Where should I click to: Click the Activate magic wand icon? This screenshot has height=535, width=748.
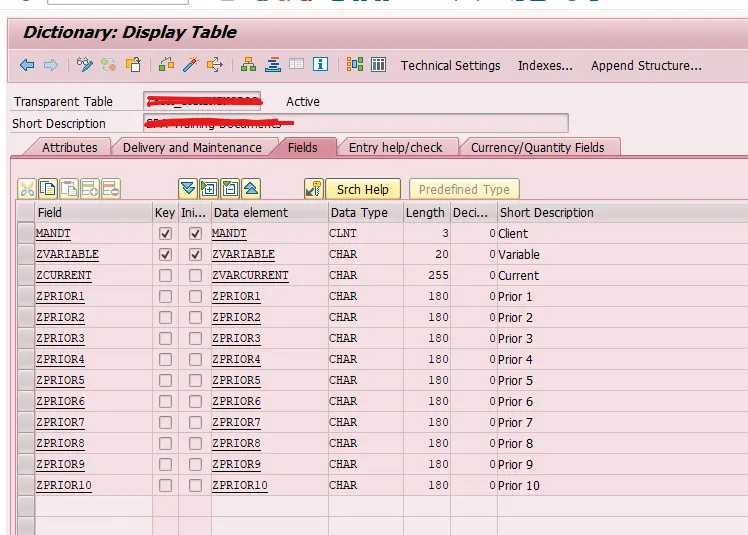coord(190,65)
